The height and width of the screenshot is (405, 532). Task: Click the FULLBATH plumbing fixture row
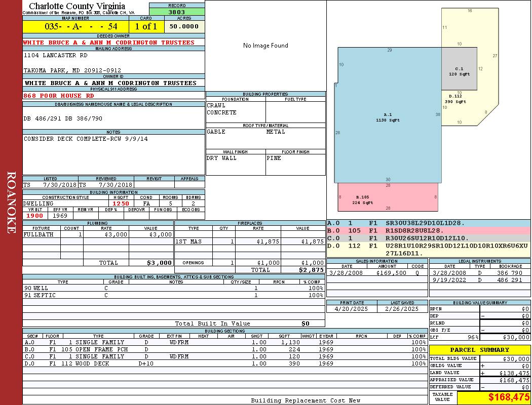98,234
